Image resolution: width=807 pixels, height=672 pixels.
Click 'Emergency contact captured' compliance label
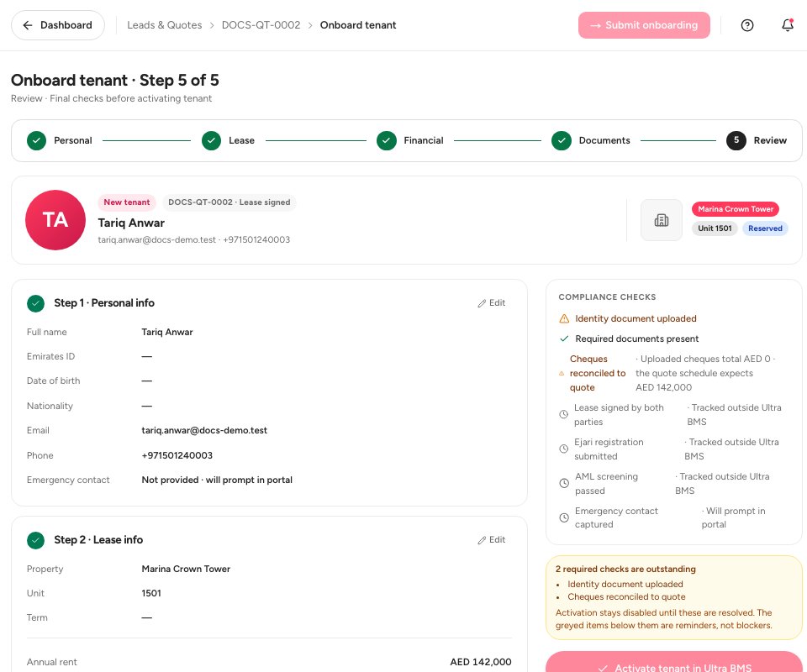pos(616,517)
